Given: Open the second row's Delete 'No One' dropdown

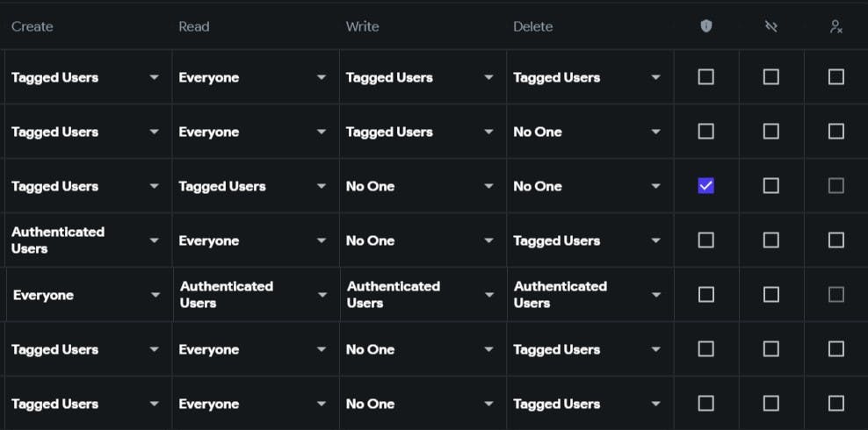Looking at the screenshot, I should [590, 132].
